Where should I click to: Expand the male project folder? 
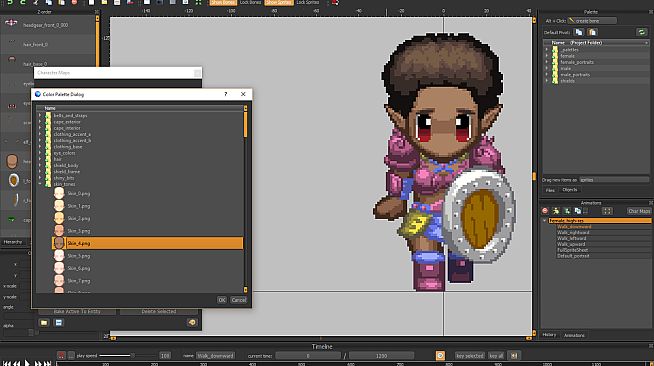(x=547, y=68)
